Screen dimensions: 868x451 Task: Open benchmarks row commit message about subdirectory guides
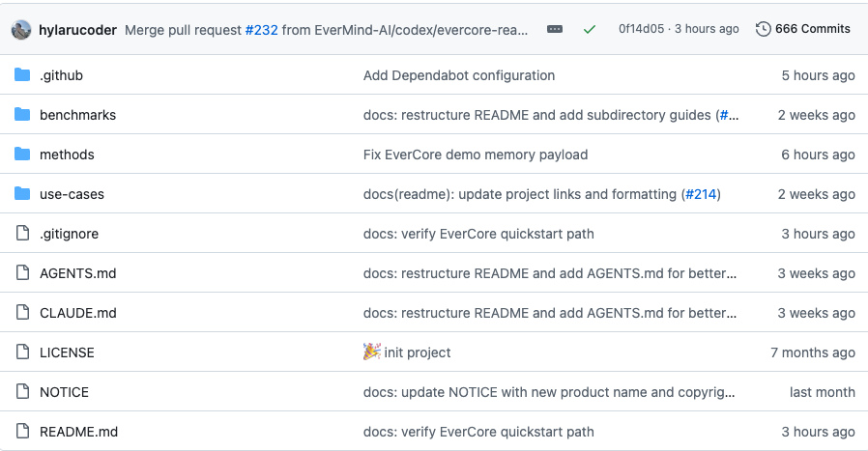[550, 115]
